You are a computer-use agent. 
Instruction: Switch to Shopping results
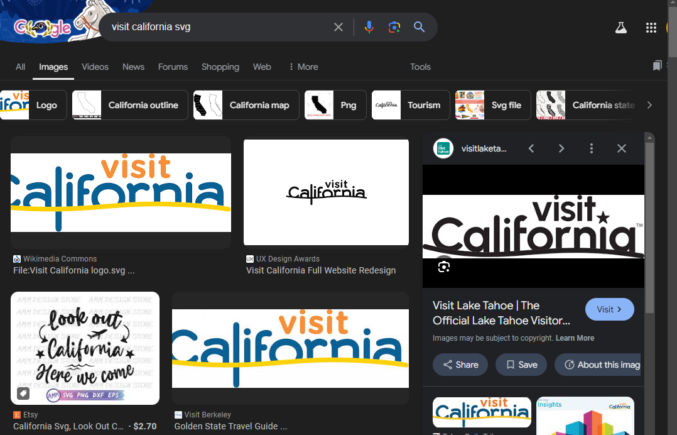(x=220, y=67)
